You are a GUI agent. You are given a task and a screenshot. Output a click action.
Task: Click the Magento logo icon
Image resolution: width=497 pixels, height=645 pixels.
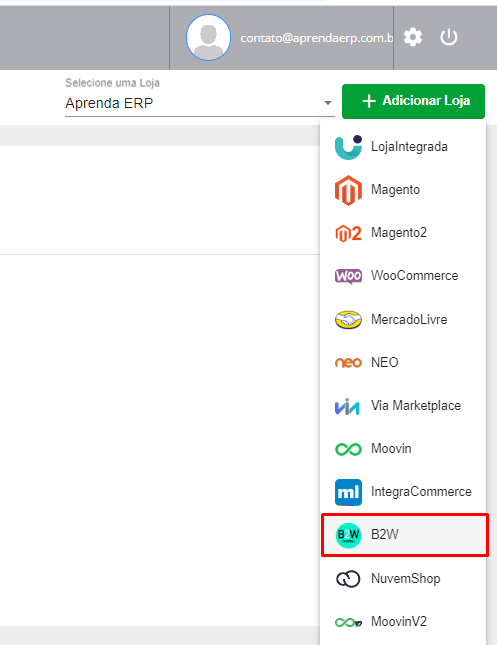click(x=348, y=190)
